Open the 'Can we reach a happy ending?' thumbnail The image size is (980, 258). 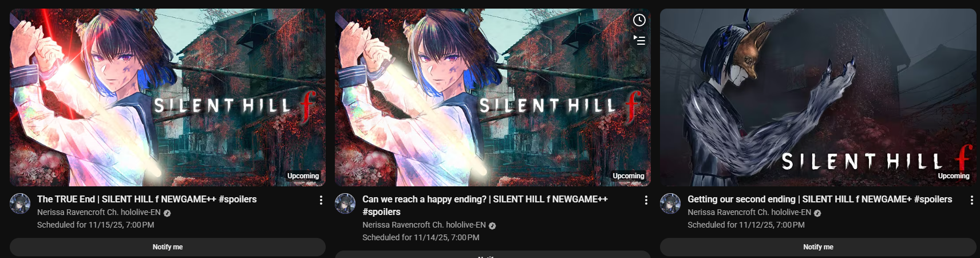(493, 97)
